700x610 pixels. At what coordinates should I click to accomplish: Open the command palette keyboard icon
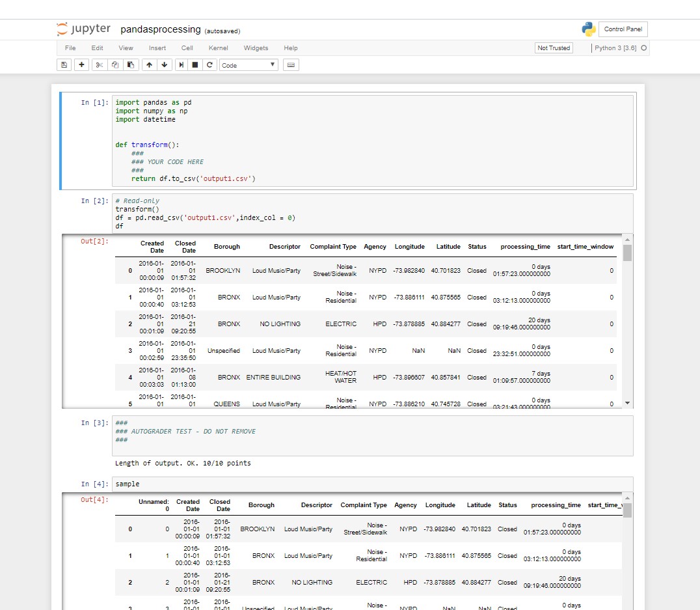tap(289, 64)
